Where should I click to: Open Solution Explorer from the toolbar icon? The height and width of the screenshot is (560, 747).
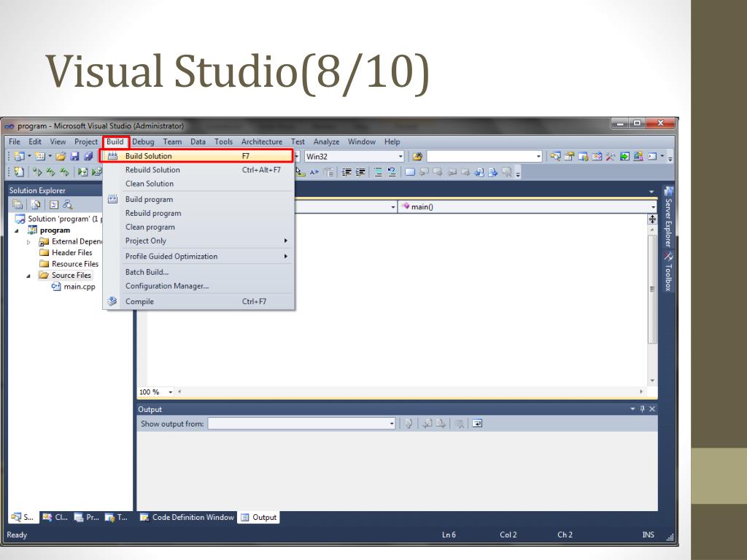pyautogui.click(x=555, y=156)
